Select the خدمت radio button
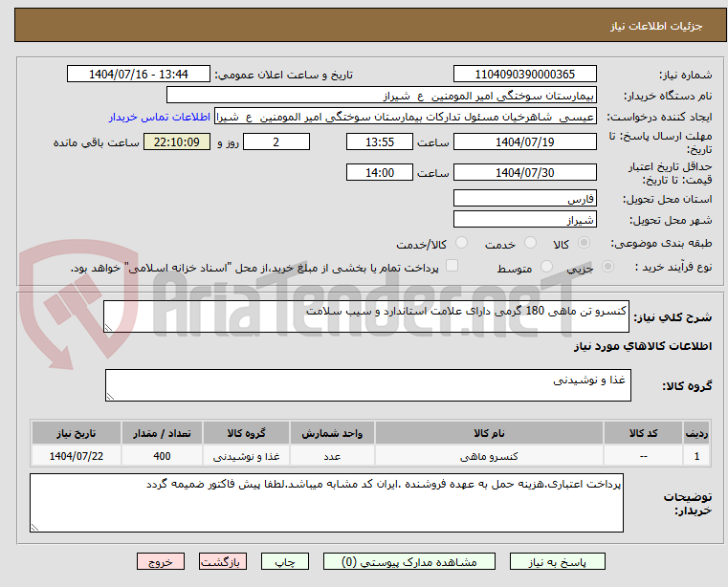Screen dimensions: 728x587 pos(530,243)
